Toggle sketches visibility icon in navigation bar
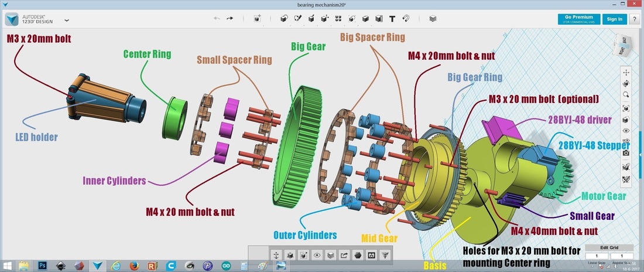 [x=626, y=179]
